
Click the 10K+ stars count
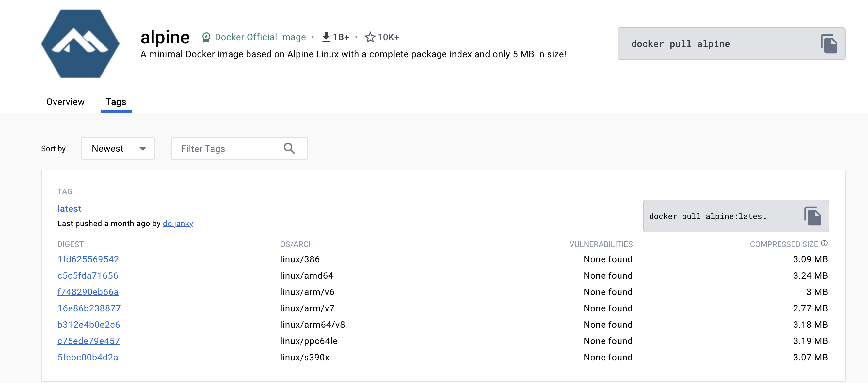tap(389, 37)
